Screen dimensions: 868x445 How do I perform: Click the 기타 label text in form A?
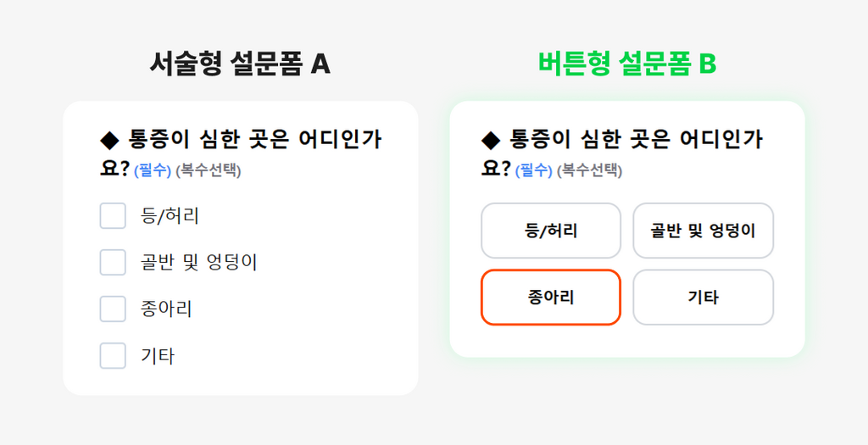[x=158, y=355]
